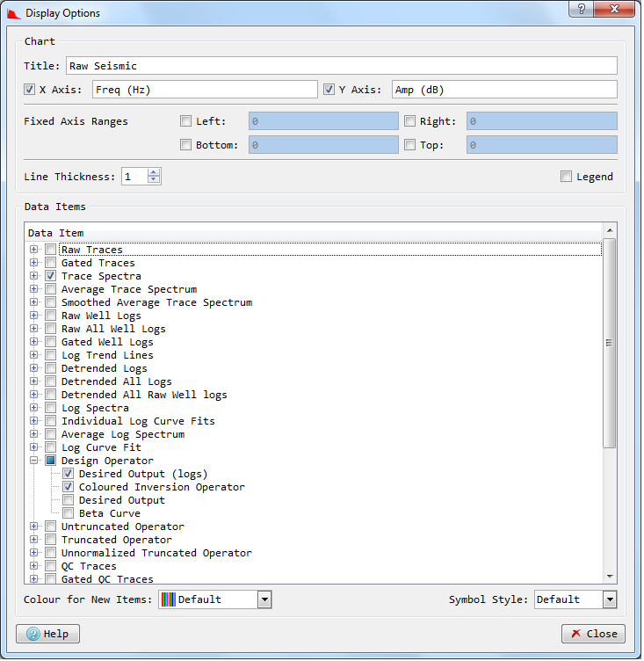Toggle the Design Operator parent checkbox

pyautogui.click(x=51, y=461)
